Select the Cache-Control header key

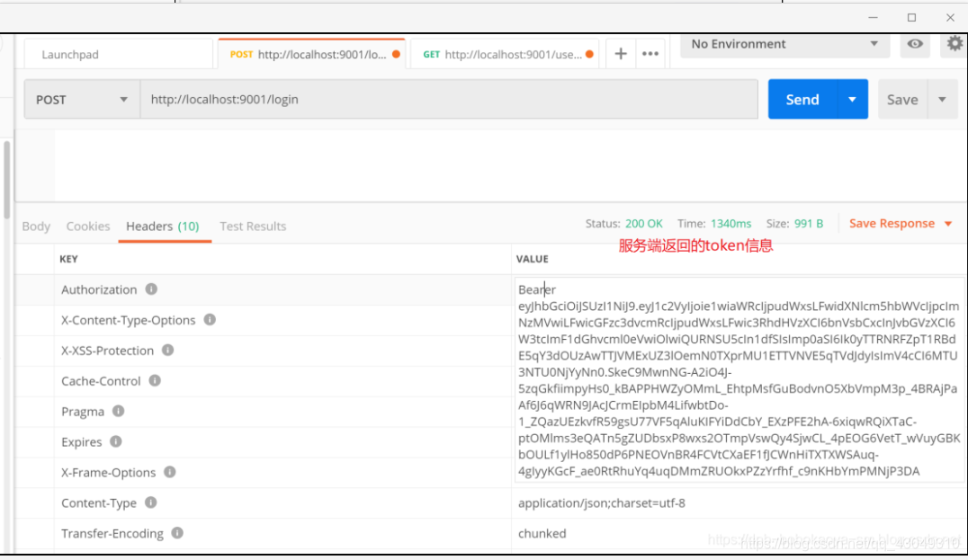(102, 381)
